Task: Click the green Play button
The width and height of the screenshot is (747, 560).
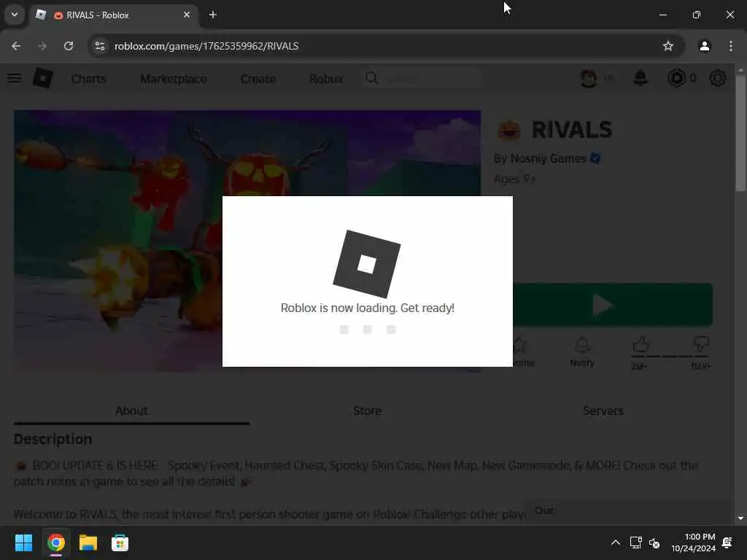Action: (x=613, y=305)
